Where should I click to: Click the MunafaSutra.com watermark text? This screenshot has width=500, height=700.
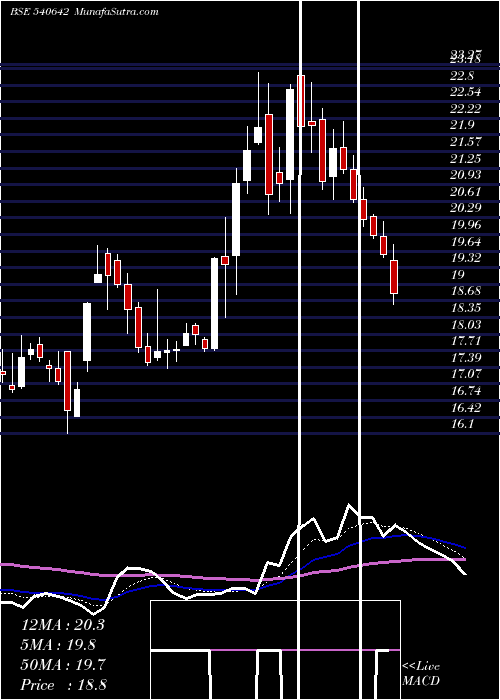[115, 12]
